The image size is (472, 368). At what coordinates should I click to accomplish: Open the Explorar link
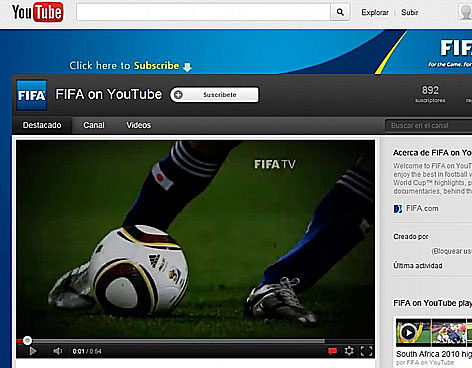[x=375, y=12]
